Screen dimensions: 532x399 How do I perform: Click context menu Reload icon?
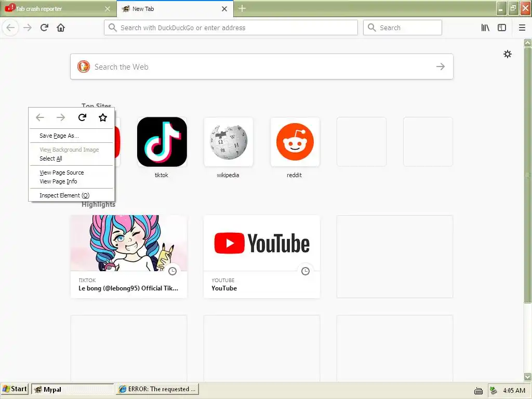[82, 117]
